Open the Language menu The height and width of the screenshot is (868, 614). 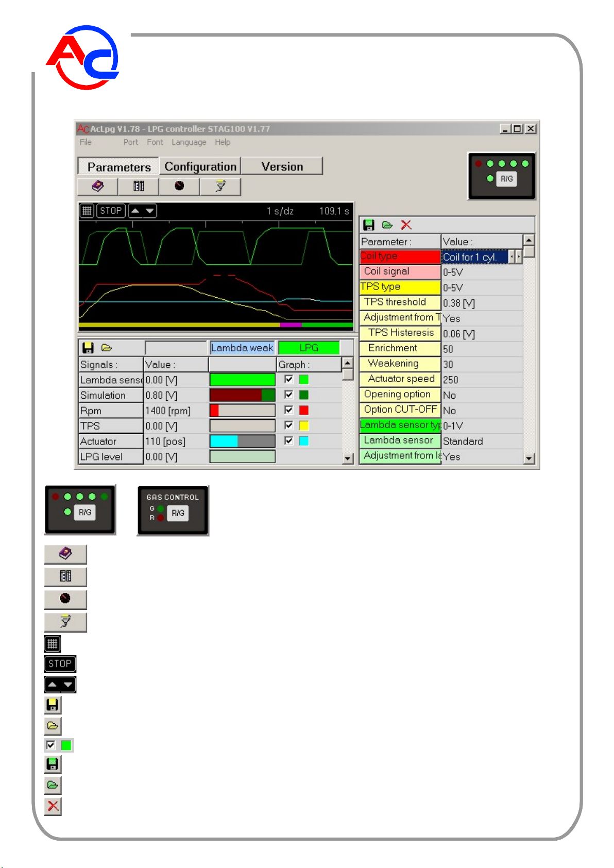pyautogui.click(x=189, y=142)
